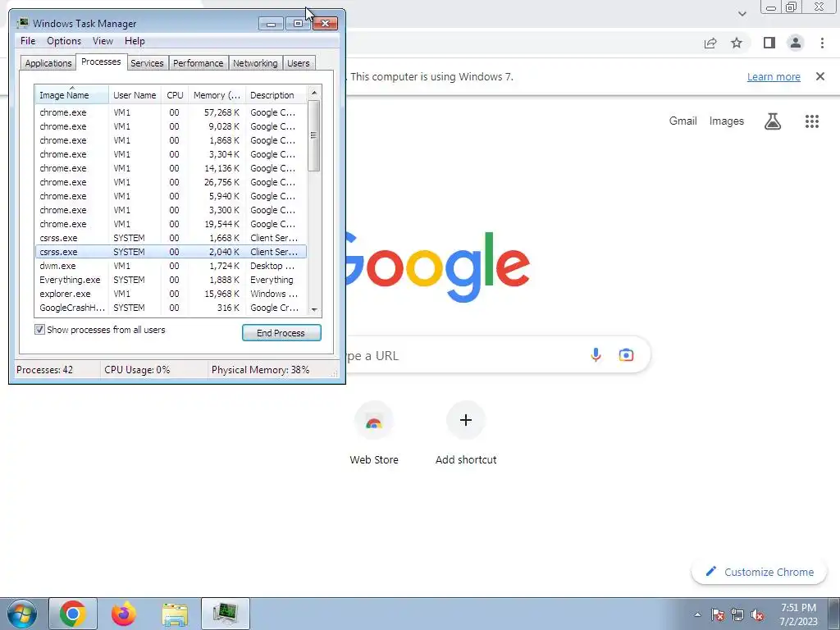This screenshot has width=840, height=630.
Task: Show hidden system tray icons
Action: [x=697, y=614]
